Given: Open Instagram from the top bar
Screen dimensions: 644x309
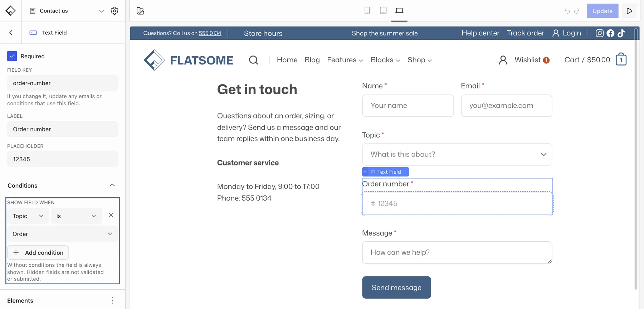Looking at the screenshot, I should pyautogui.click(x=600, y=33).
